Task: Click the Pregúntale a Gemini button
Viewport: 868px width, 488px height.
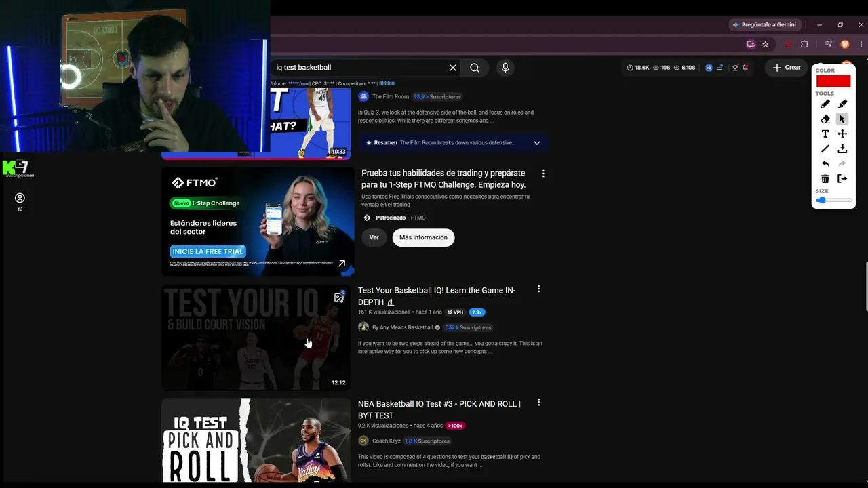Action: (764, 25)
